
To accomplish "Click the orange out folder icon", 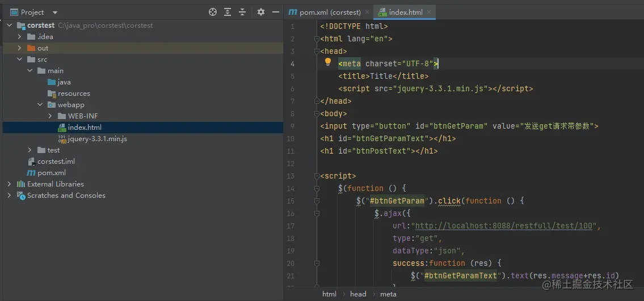I will click(x=31, y=48).
